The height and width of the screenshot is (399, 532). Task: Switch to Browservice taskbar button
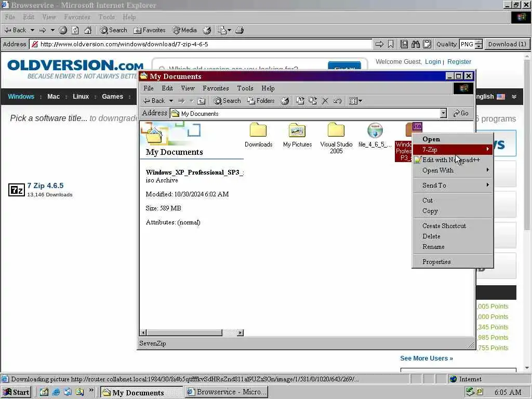[x=227, y=392]
